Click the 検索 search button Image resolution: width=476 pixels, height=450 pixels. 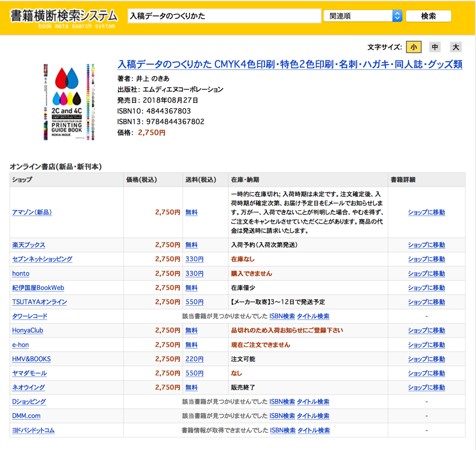point(428,16)
